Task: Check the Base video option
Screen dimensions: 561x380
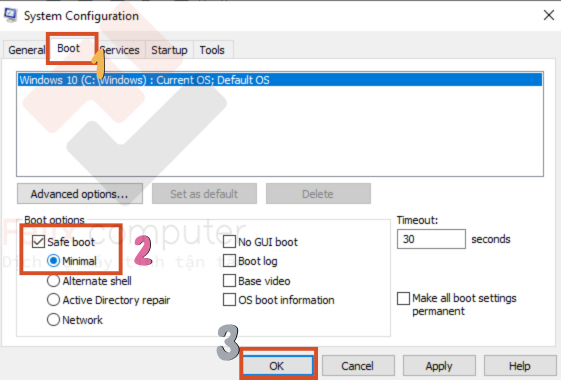Action: (229, 281)
